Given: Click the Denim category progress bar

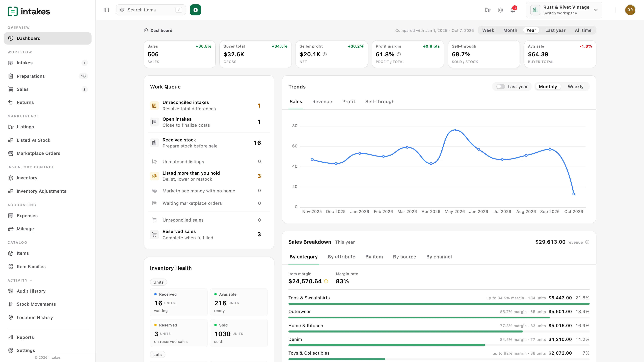Looking at the screenshot, I should 439,345.
